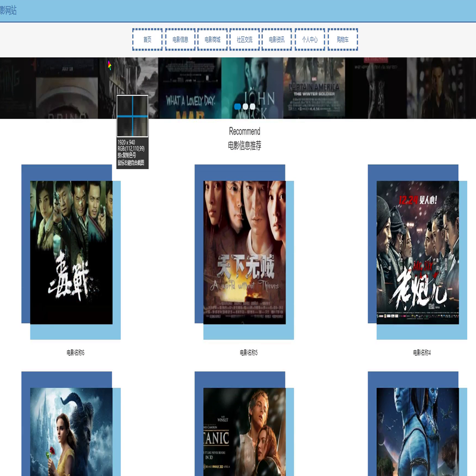Image resolution: width=476 pixels, height=476 pixels.
Task: Open the 天下无贼 movie poster
Action: pyautogui.click(x=245, y=252)
